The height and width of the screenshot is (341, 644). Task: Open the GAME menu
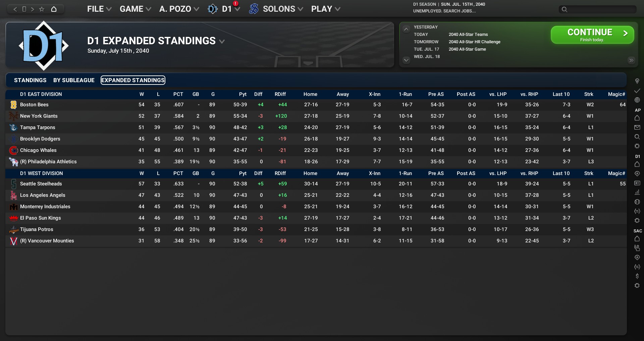click(135, 9)
